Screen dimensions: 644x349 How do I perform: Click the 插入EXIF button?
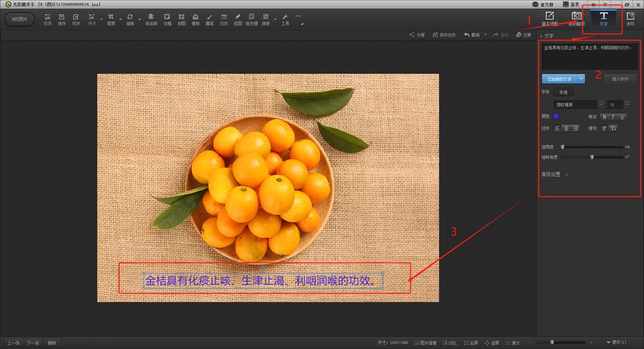point(620,79)
